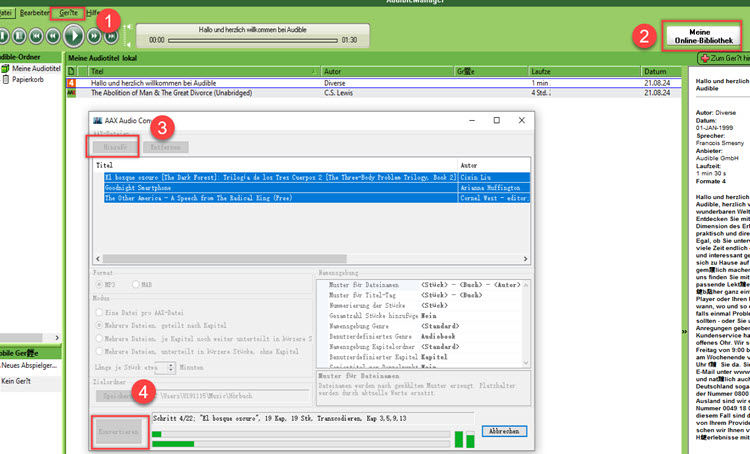The width and height of the screenshot is (750, 454).
Task: Click Neues Abspielgerät entry
Action: click(x=29, y=365)
